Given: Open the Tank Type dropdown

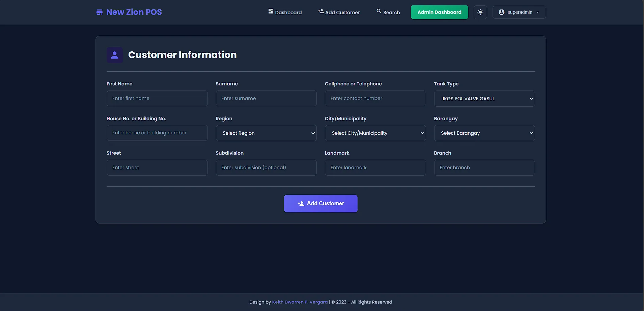Looking at the screenshot, I should click(x=484, y=99).
